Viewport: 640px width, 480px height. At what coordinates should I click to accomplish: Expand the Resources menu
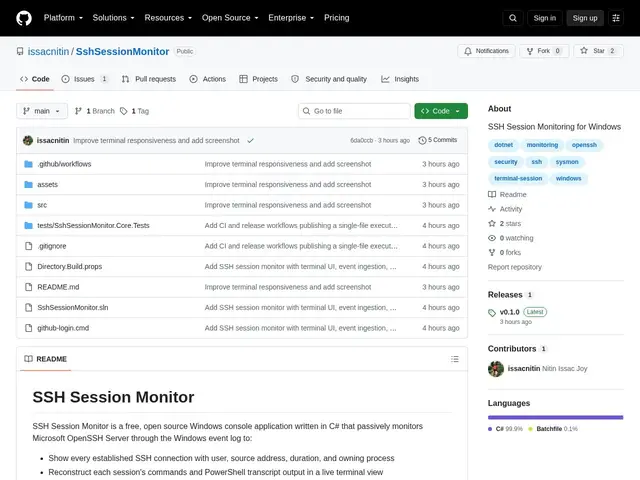coord(168,18)
